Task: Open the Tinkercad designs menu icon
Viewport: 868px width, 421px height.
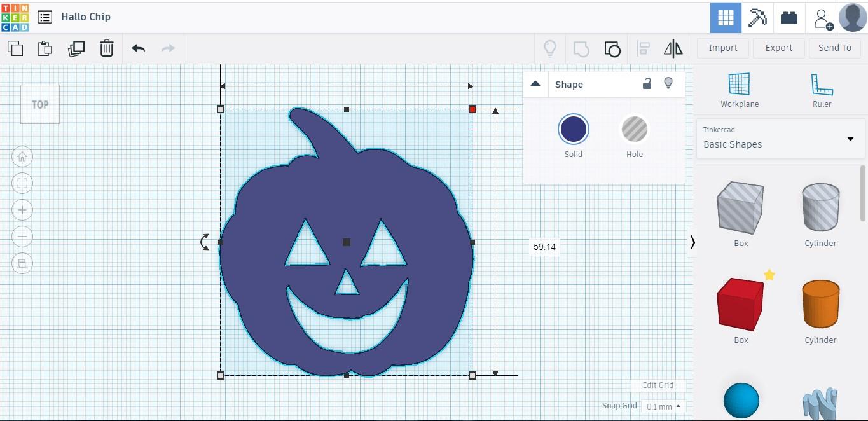Action: [x=44, y=17]
